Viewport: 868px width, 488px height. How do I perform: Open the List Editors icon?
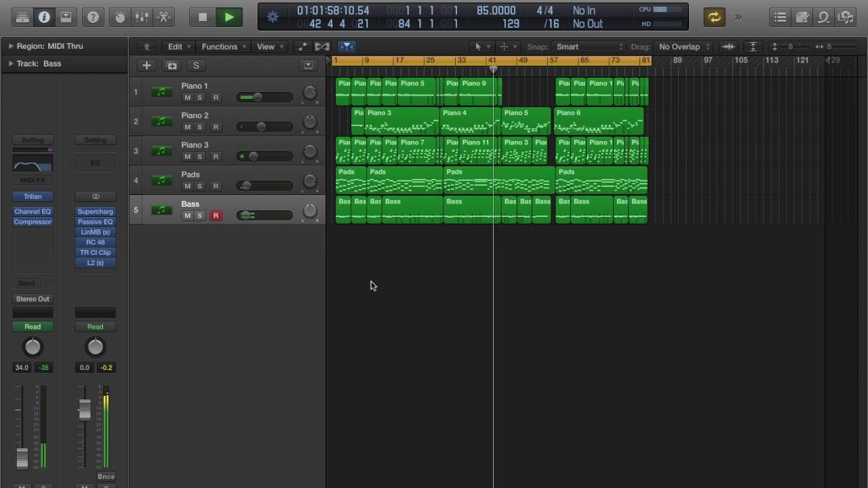(781, 18)
